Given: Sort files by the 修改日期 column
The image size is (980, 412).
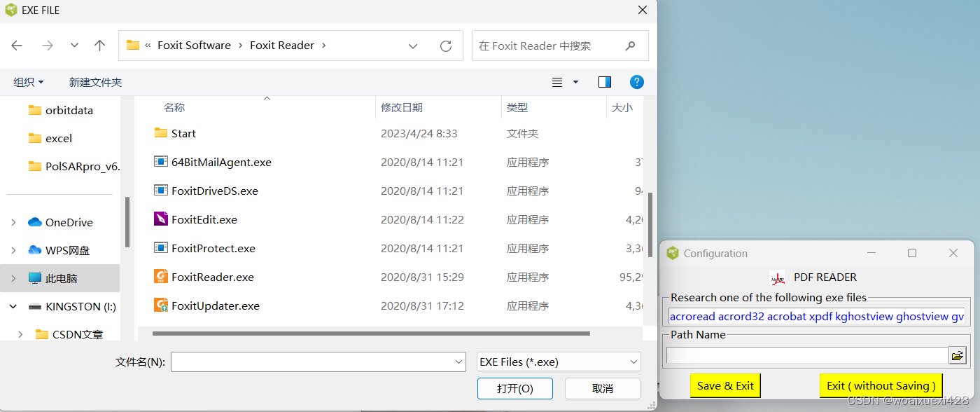Looking at the screenshot, I should [x=402, y=107].
